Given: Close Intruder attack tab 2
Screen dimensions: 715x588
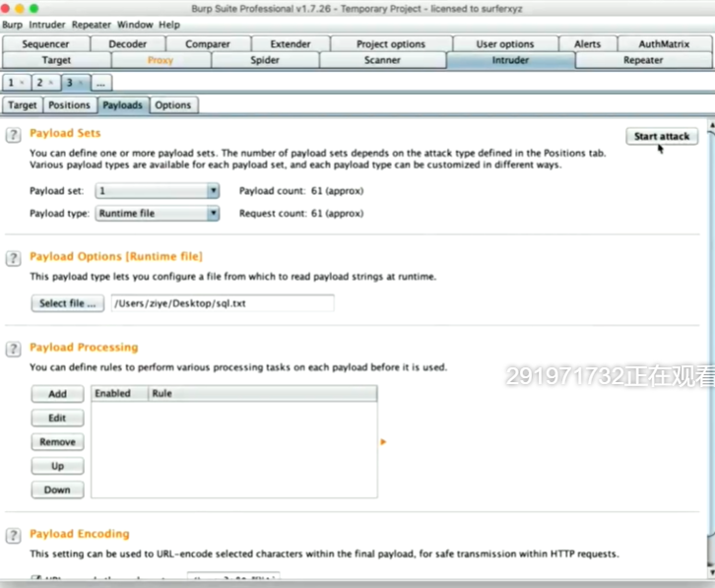Looking at the screenshot, I should 50,83.
